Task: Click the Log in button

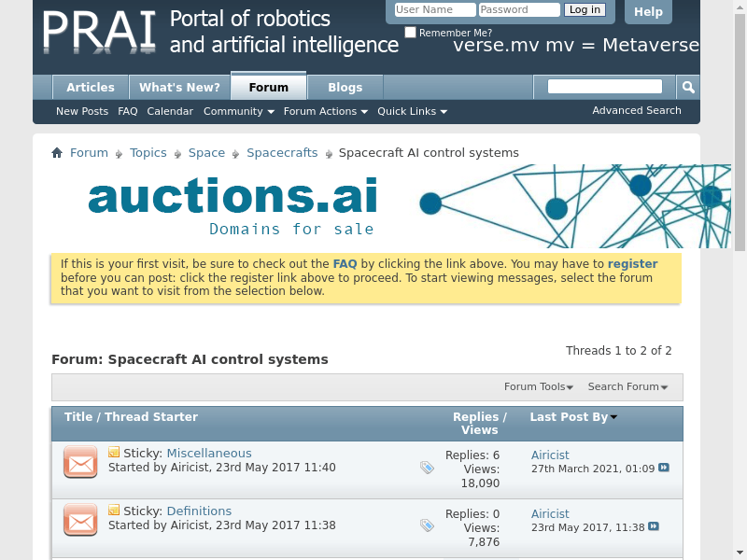Action: pos(585,9)
